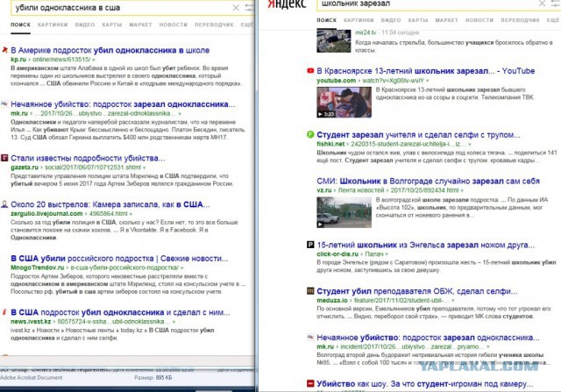This screenshot has height=392, width=561.
Task: Select ПОИСК tab in left window
Action: tap(20, 25)
